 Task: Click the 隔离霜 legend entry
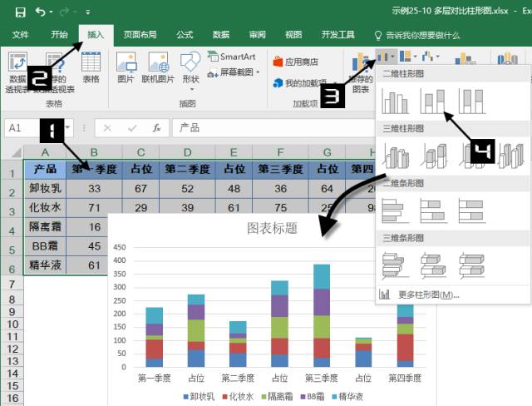coord(277,397)
